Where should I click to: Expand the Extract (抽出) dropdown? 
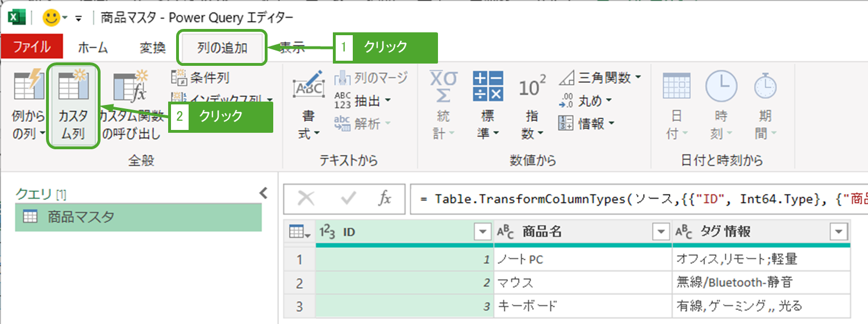click(373, 101)
